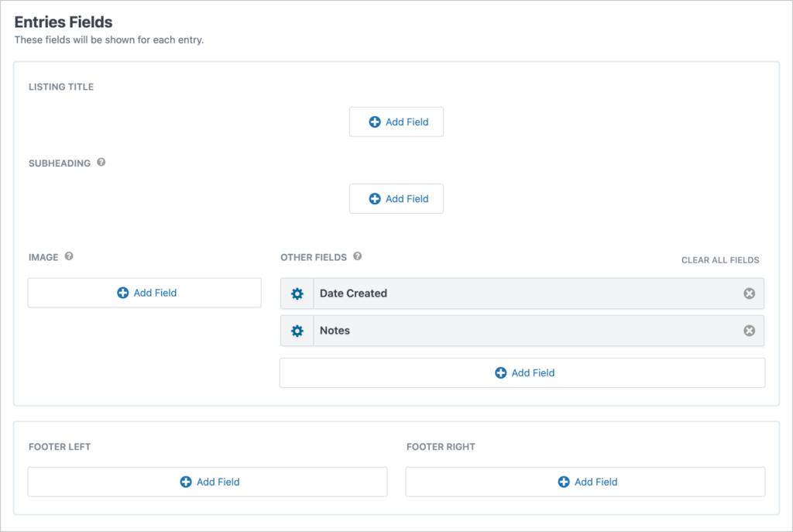Remove the Notes field
This screenshot has width=793, height=532.
[749, 331]
